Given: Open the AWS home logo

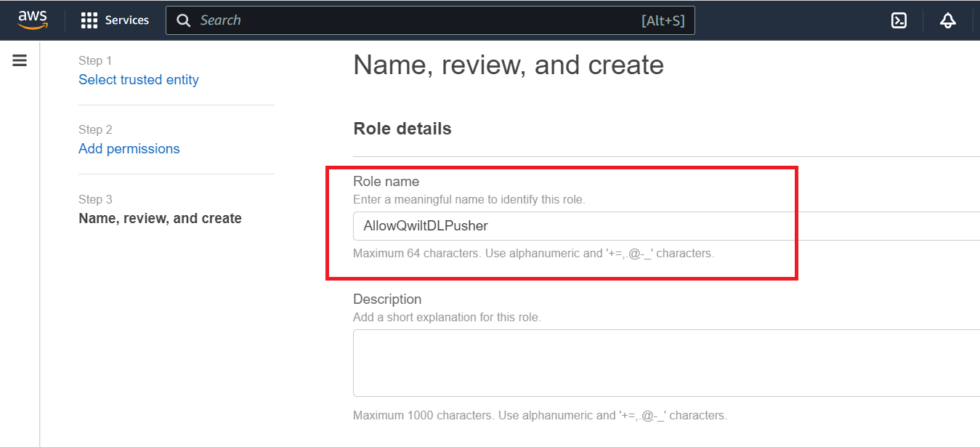Looking at the screenshot, I should [33, 20].
